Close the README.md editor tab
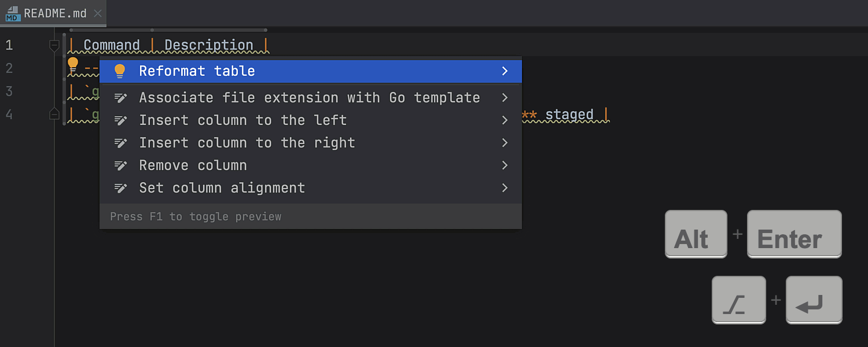 [98, 13]
